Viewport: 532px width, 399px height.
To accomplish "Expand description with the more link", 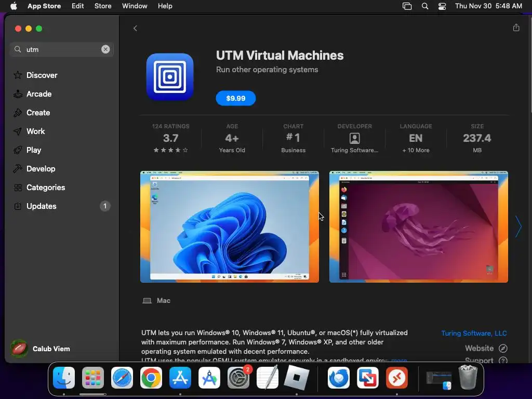I will tap(399, 360).
